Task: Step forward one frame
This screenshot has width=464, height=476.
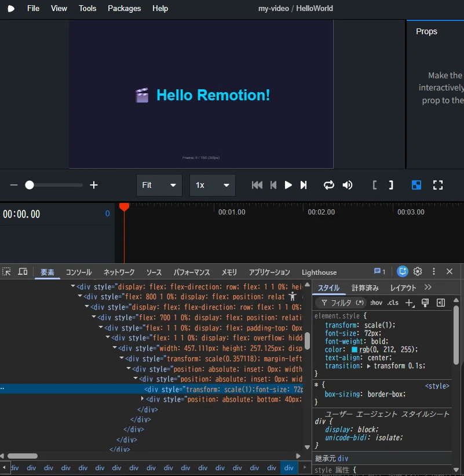Action: coord(304,185)
